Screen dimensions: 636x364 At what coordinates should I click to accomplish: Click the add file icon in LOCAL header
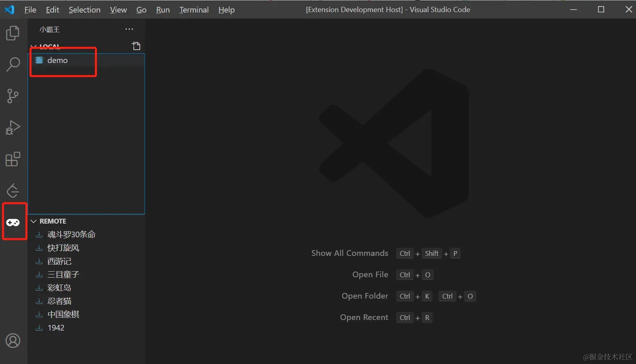136,46
